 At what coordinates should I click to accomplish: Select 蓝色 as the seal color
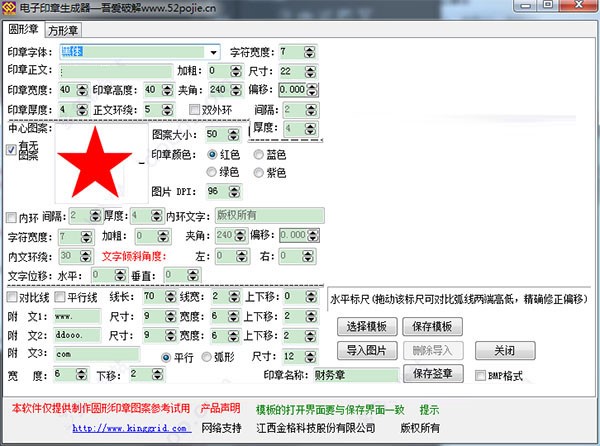[x=258, y=155]
